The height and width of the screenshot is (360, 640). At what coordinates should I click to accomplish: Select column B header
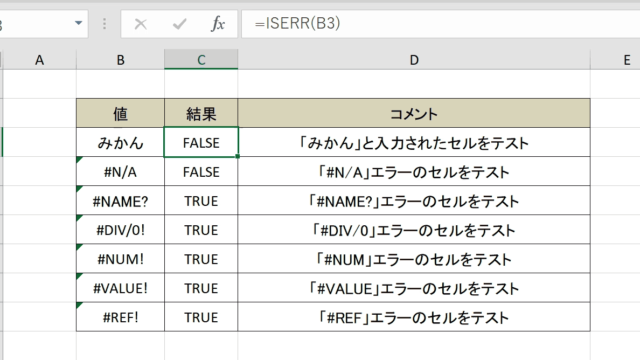click(x=120, y=60)
